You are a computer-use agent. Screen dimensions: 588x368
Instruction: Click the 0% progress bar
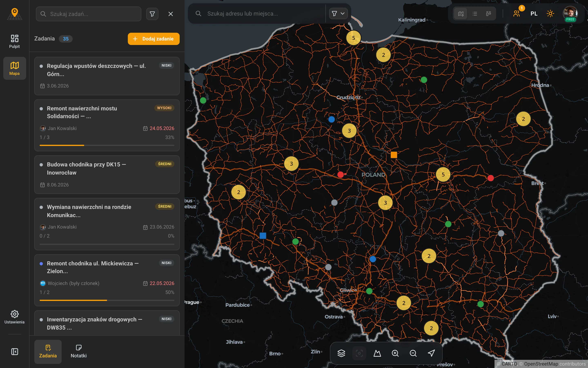point(107,244)
